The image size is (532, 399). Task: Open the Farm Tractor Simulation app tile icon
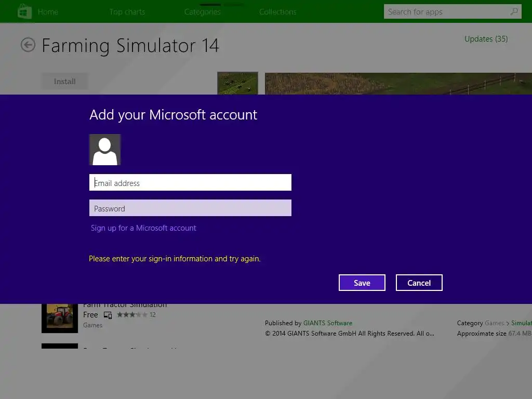60,318
